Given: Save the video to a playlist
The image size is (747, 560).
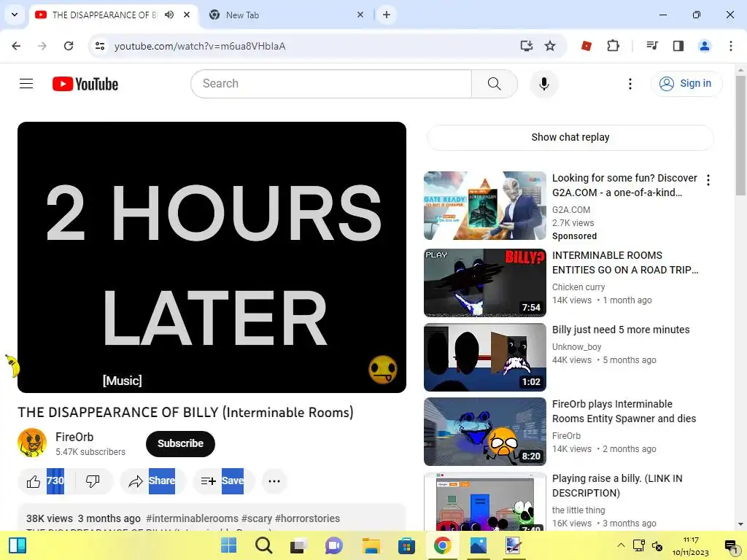Looking at the screenshot, I should 223,481.
